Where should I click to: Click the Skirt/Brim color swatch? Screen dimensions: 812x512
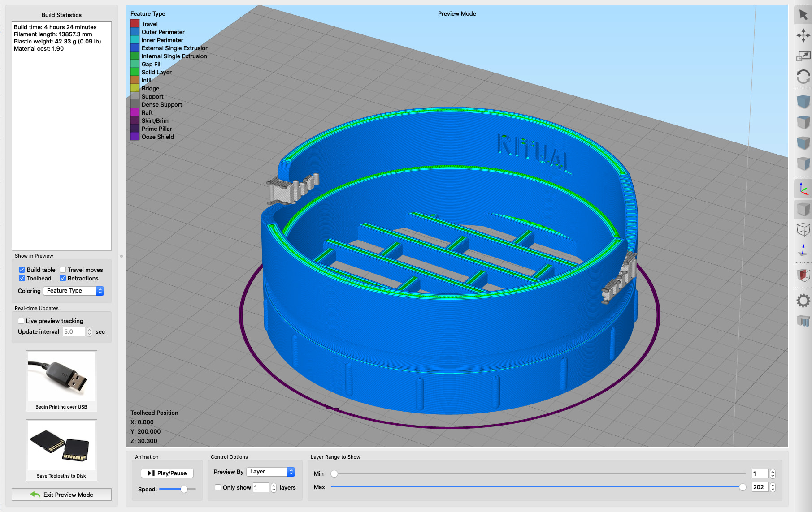click(135, 120)
